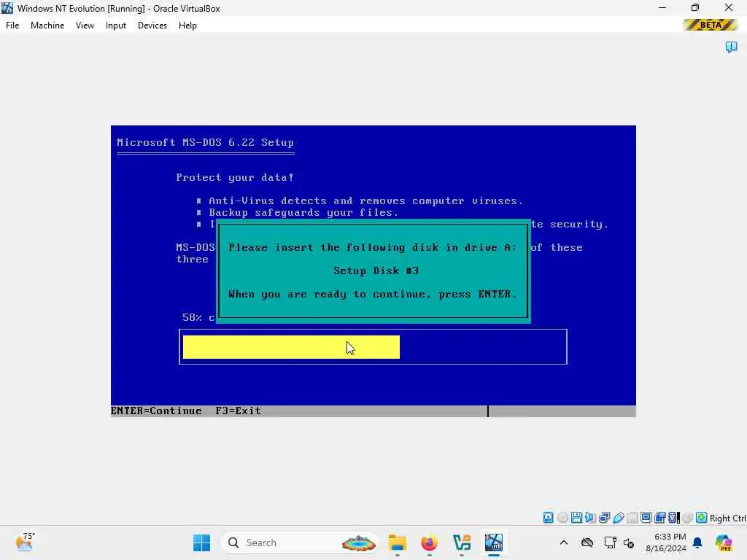Click the audio indicator in VirtualBox status bar
Image resolution: width=747 pixels, height=560 pixels.
[591, 518]
